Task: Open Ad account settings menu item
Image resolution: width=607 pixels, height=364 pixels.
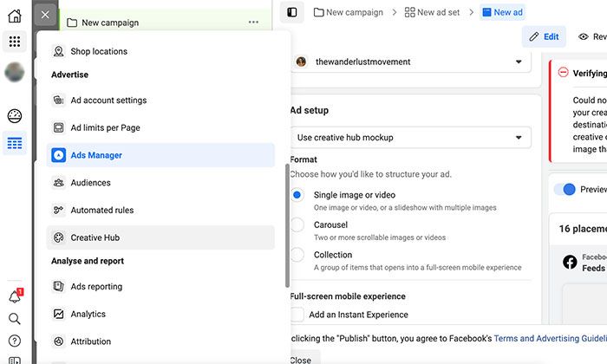Action: tap(160, 101)
